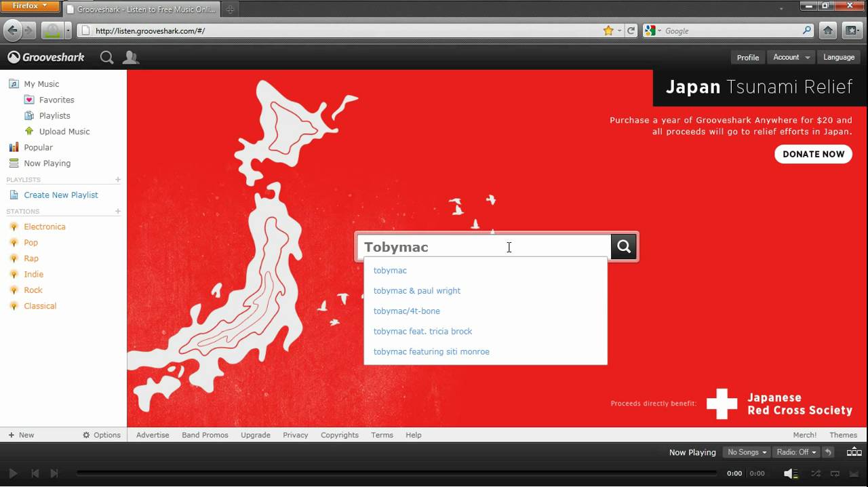Image resolution: width=868 pixels, height=487 pixels.
Task: Click the Favorites heart icon
Action: tap(28, 100)
